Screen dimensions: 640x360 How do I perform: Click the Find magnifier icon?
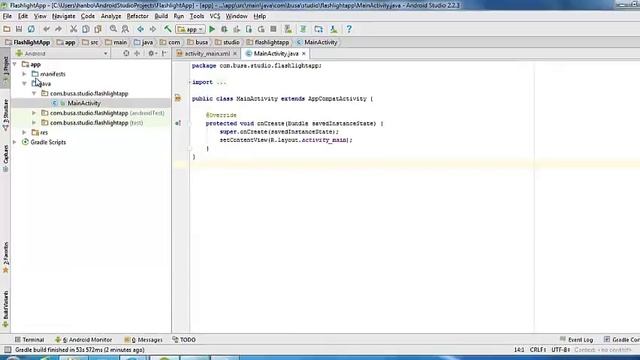click(113, 29)
